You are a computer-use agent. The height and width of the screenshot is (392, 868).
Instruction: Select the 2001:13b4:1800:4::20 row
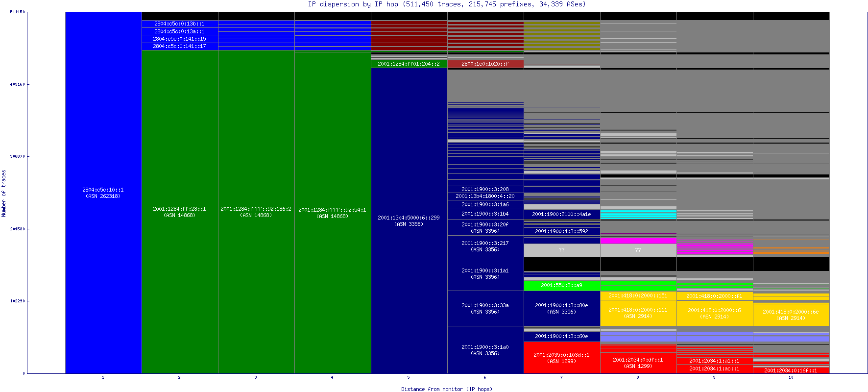tap(485, 196)
